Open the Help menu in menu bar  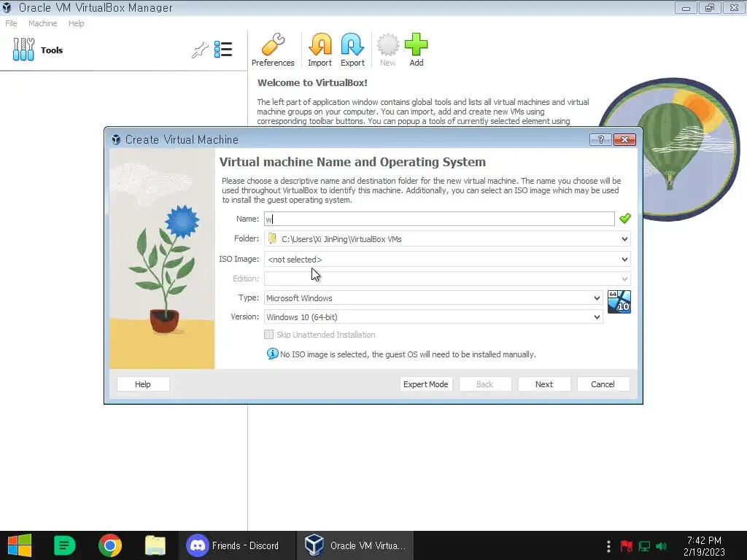pyautogui.click(x=76, y=23)
